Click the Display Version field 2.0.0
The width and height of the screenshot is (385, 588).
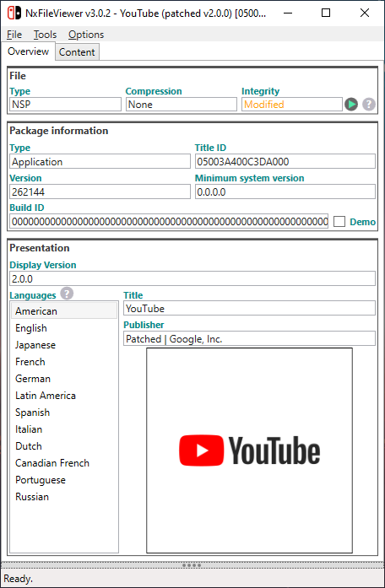pos(192,278)
